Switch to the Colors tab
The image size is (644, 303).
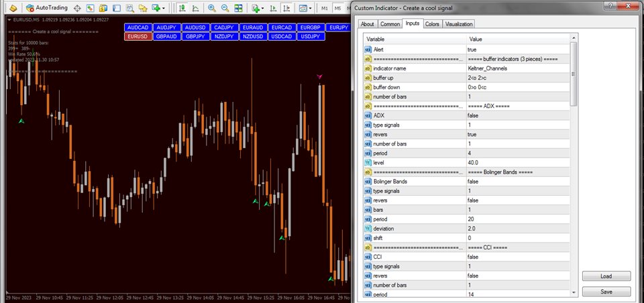click(432, 24)
